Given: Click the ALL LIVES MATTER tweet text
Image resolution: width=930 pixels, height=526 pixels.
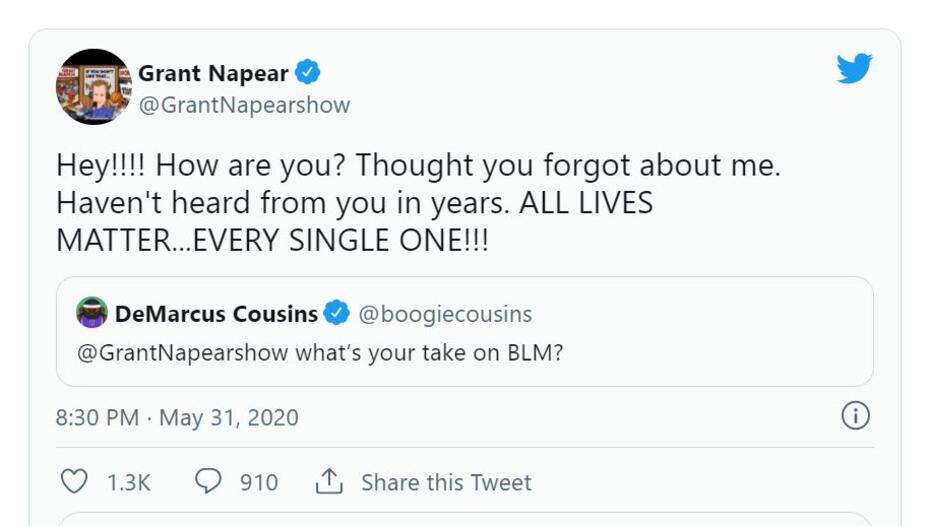Looking at the screenshot, I should (x=354, y=222).
